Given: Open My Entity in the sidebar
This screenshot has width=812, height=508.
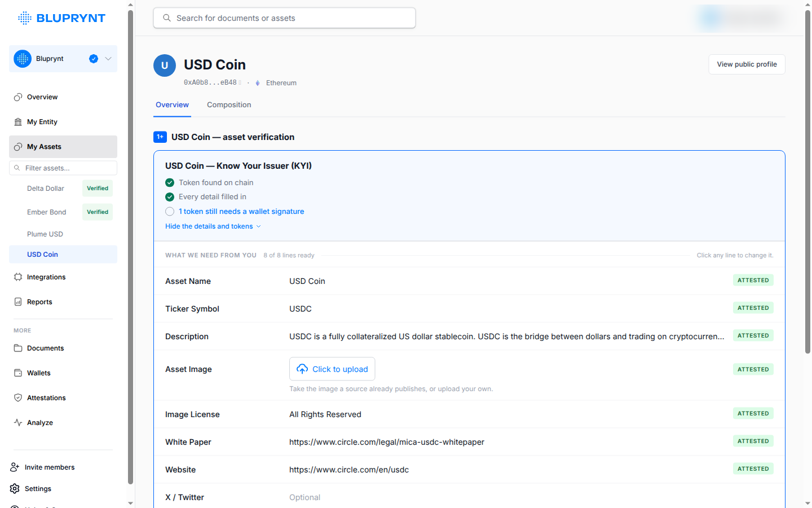Looking at the screenshot, I should [x=63, y=122].
